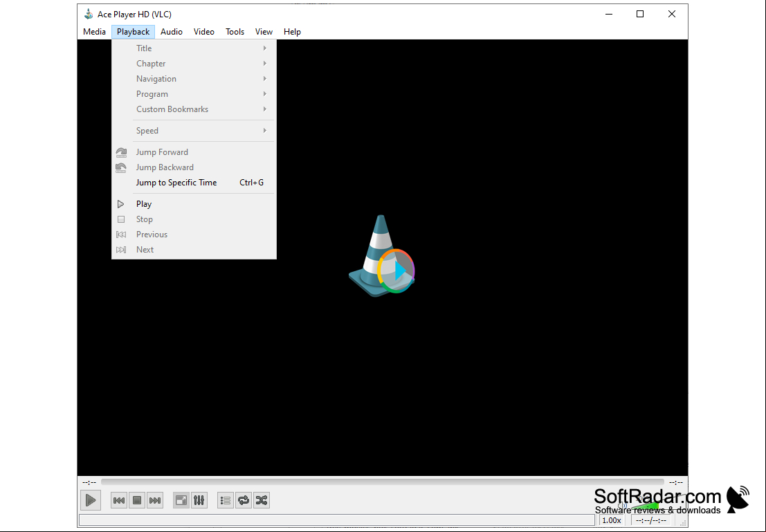This screenshot has height=532, width=766.
Task: Click the next media button in the toolbar
Action: click(155, 500)
